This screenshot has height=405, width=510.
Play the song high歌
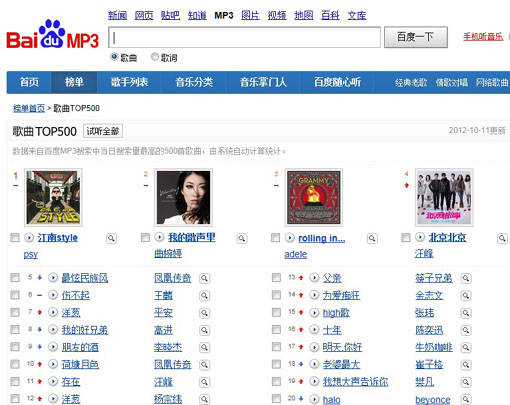[x=314, y=312]
